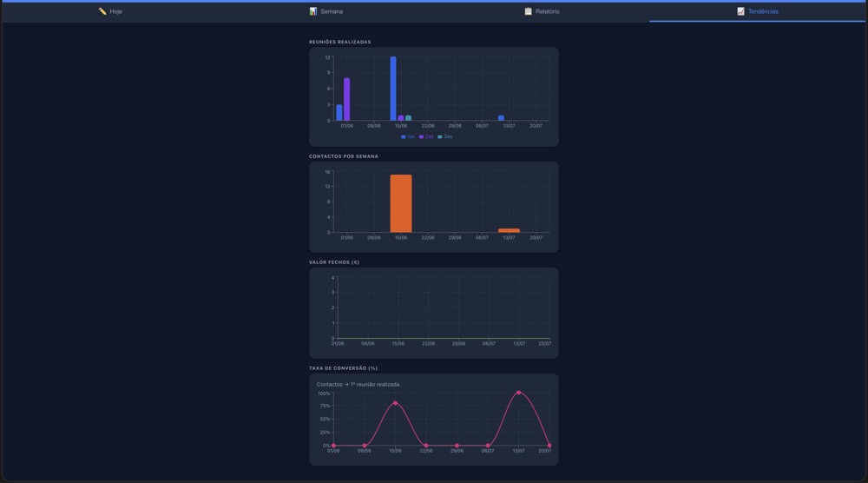Click the 06/07 data point on conversion line
This screenshot has height=483, width=868.
point(488,446)
